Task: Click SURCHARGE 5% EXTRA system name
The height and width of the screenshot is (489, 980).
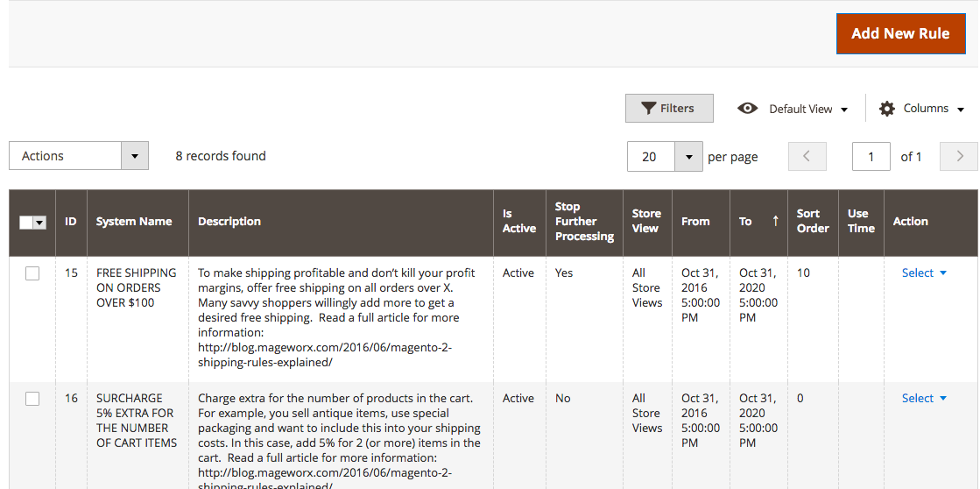Action: coord(137,421)
